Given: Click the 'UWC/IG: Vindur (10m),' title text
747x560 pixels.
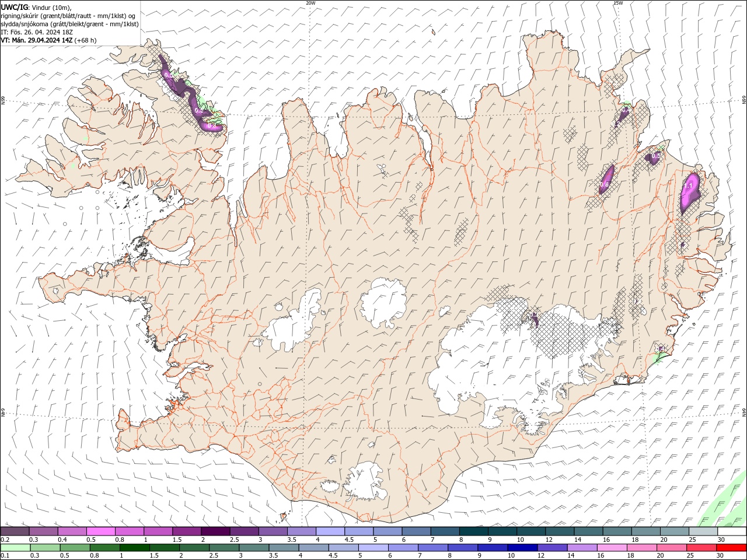Looking at the screenshot, I should pos(36,7).
